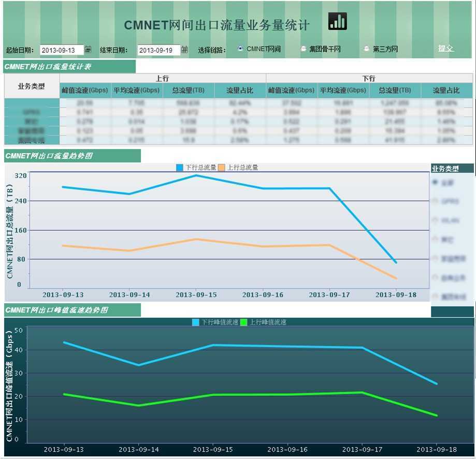The image size is (476, 459).
Task: Click the cyan 下行峰值流速 legend marker
Action: pos(196,322)
